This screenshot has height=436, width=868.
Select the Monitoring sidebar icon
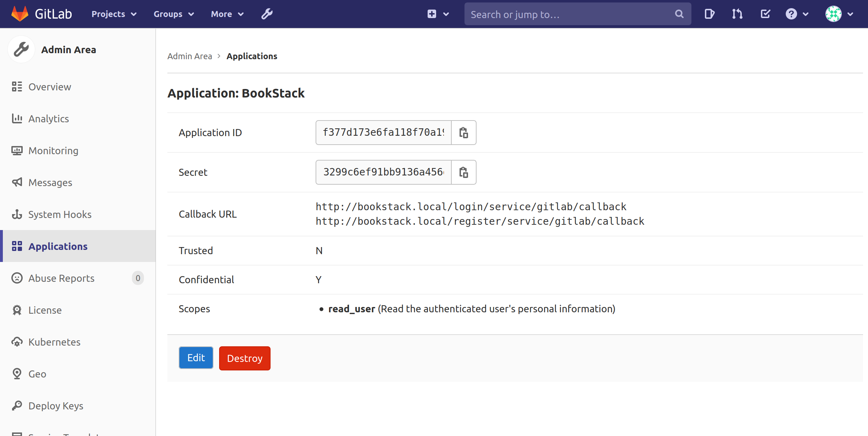(x=17, y=150)
